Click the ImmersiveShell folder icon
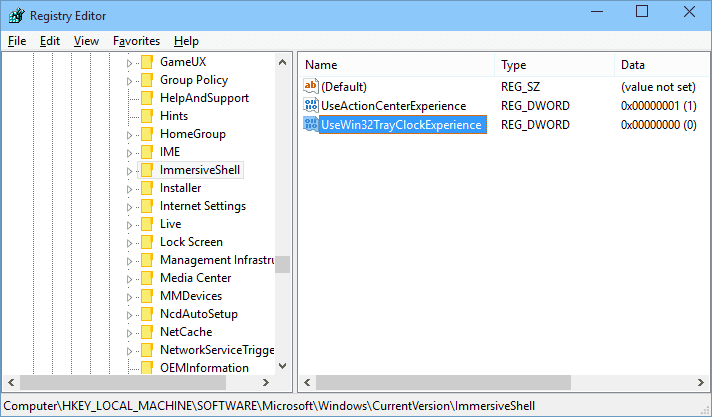 coord(147,170)
